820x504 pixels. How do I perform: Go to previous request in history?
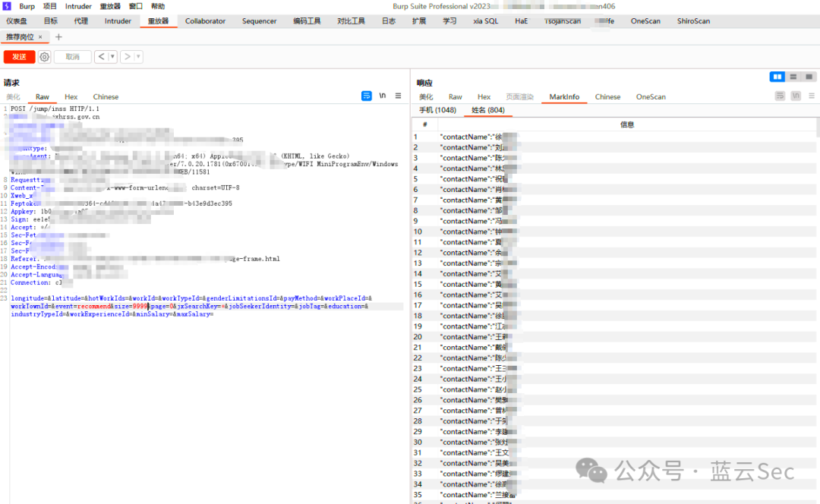[x=101, y=56]
